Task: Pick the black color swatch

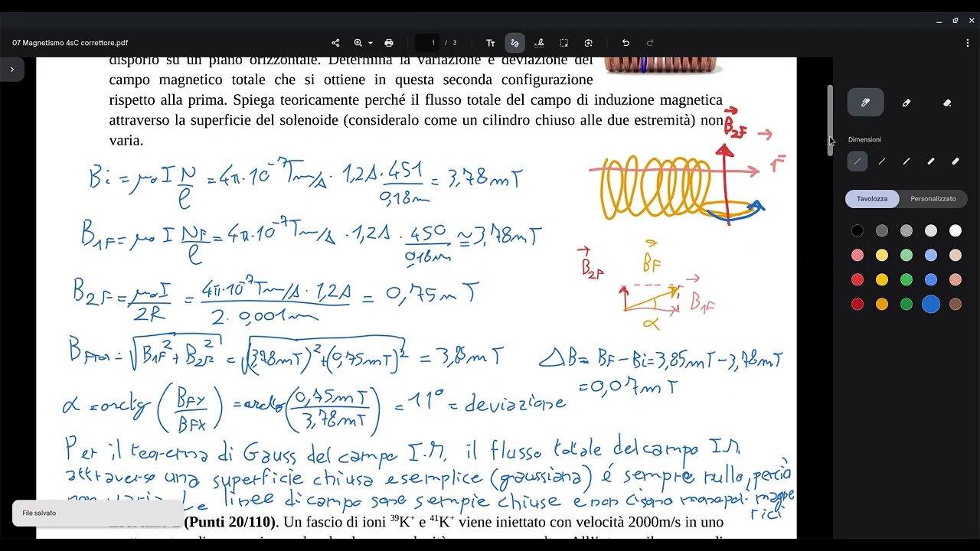Action: tap(857, 231)
